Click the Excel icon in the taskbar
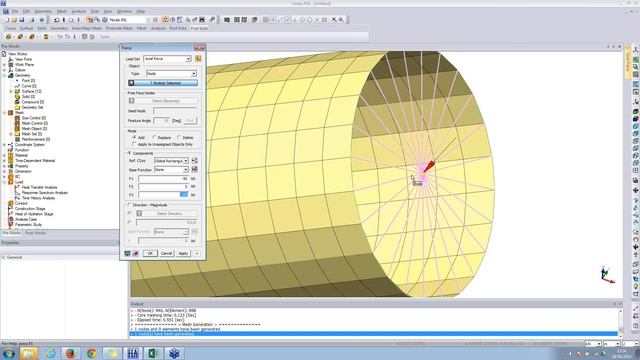 [153, 353]
